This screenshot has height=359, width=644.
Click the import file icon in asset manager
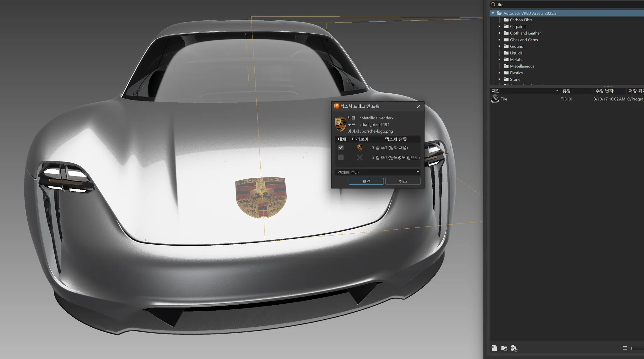(494, 348)
